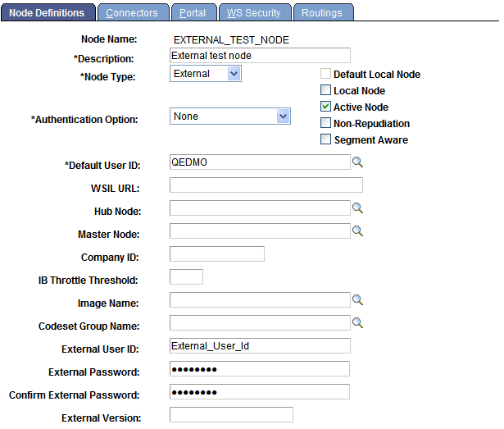Toggle the Default Local Node checkbox
Screen dimensions: 504x429
coord(325,74)
